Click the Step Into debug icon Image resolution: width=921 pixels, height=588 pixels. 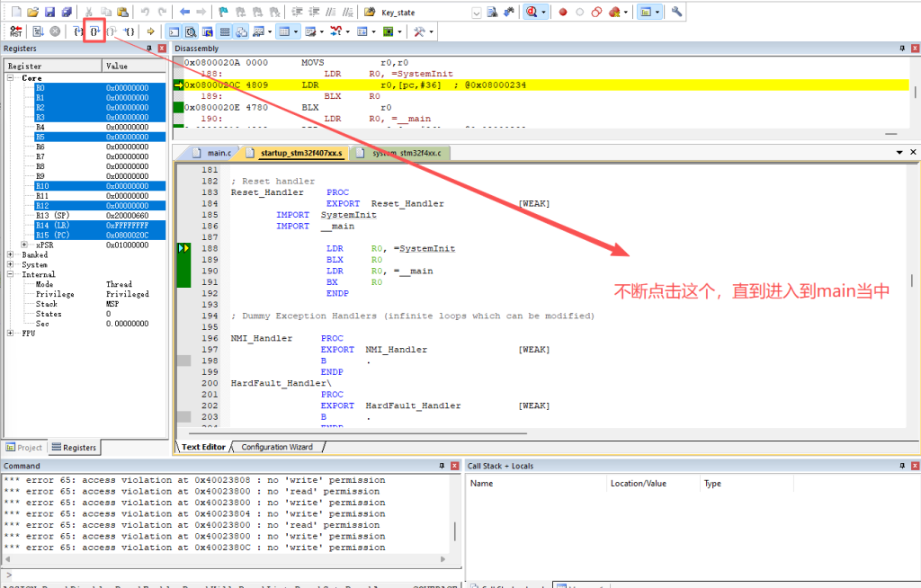78,31
